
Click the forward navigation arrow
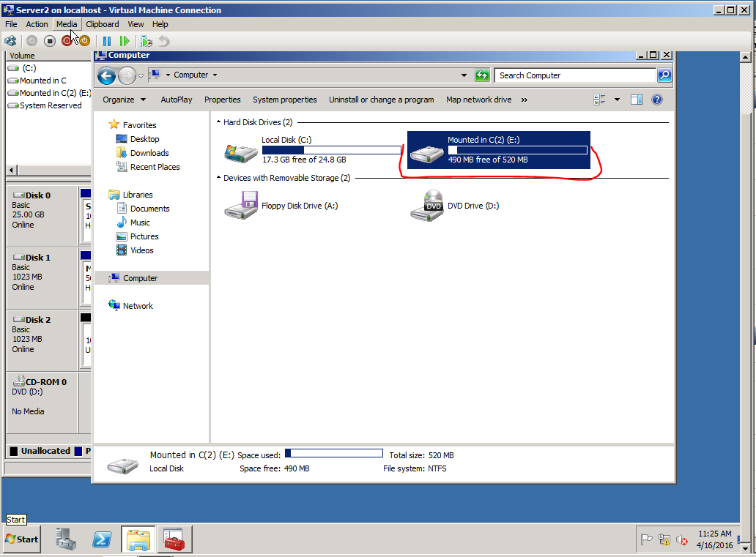pyautogui.click(x=127, y=75)
